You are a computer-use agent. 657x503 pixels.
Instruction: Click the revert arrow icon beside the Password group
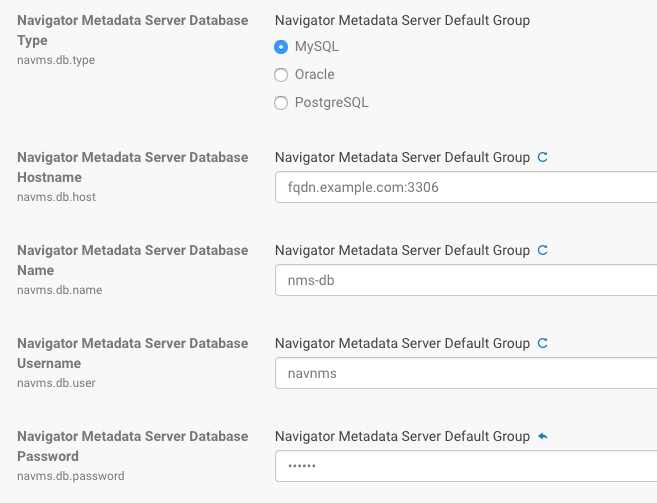tap(543, 436)
